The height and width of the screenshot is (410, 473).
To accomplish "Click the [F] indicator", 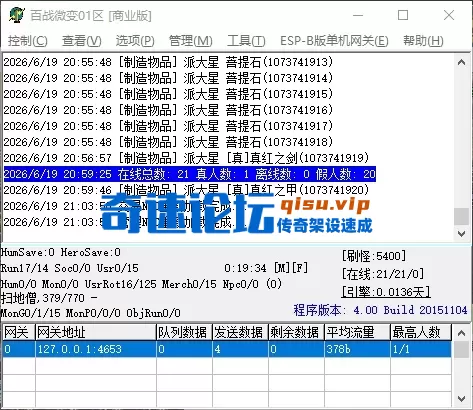I will click(x=300, y=268).
